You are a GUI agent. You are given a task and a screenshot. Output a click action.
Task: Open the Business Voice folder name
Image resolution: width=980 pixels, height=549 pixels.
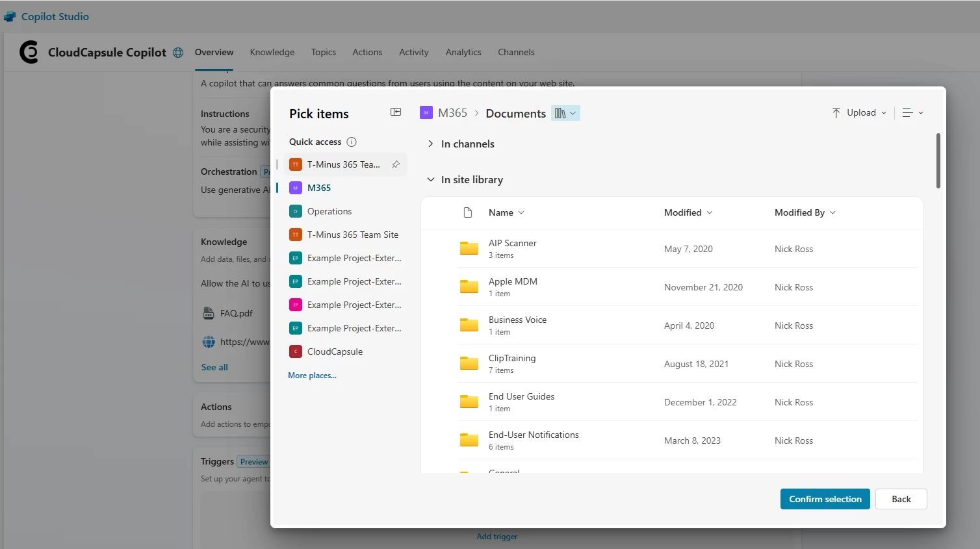point(517,320)
